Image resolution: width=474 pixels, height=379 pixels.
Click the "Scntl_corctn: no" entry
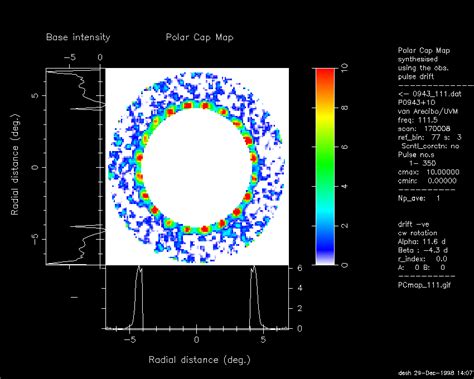[430, 146]
